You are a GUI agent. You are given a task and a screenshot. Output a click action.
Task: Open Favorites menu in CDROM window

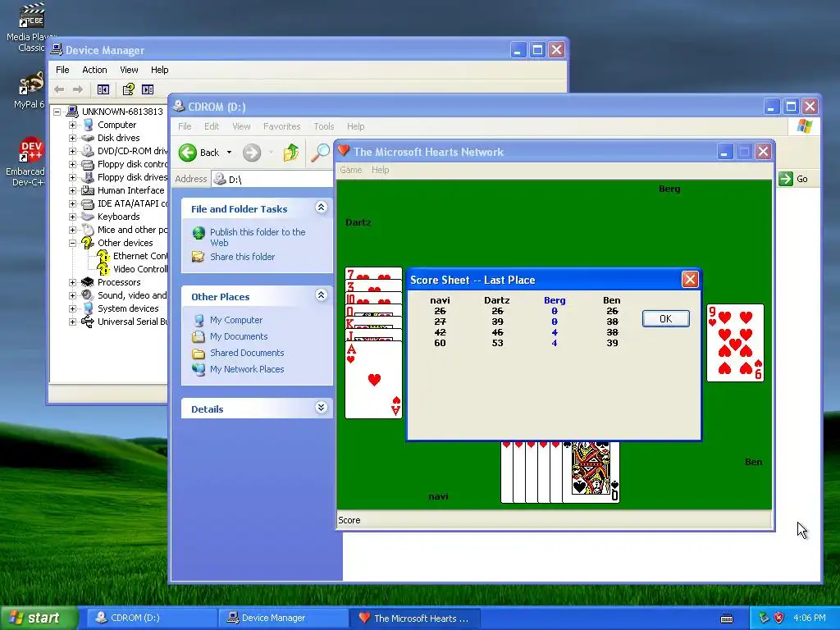tap(282, 126)
